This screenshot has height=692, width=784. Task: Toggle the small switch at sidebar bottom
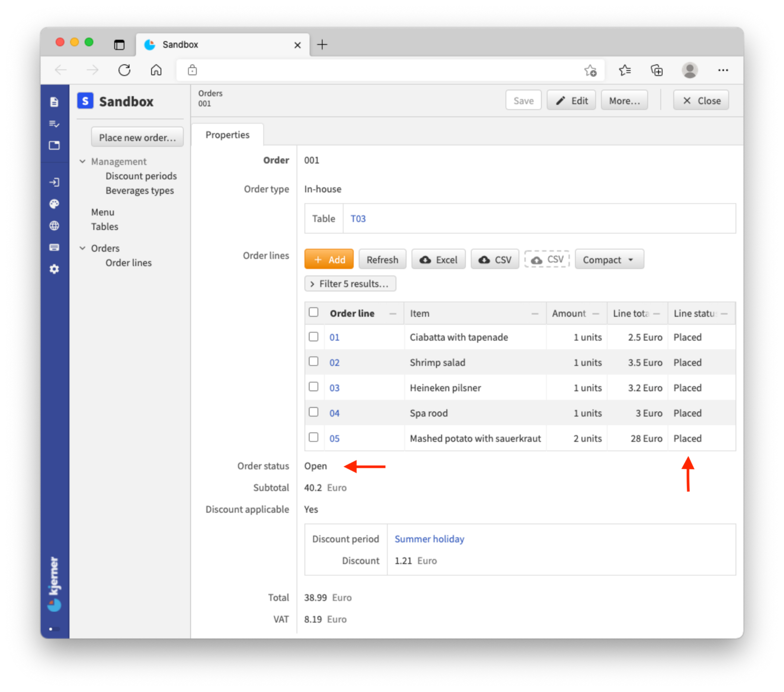(x=54, y=629)
